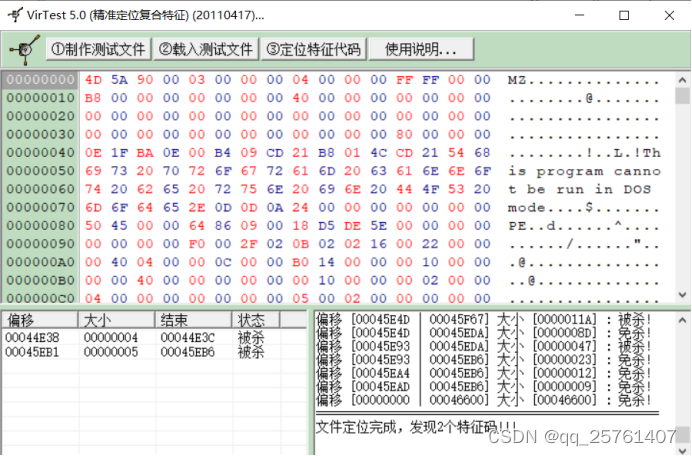Click the 状态 column header
The image size is (692, 456).
pos(256,320)
